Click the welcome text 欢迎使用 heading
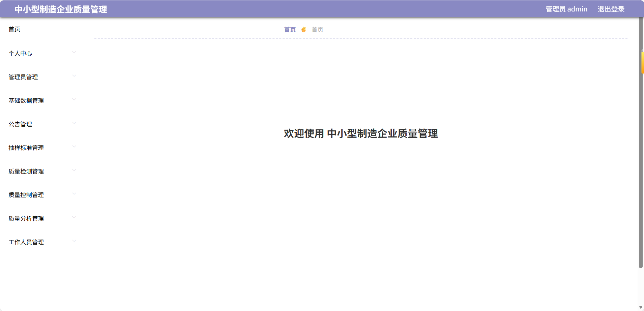The image size is (644, 311). pos(361,133)
